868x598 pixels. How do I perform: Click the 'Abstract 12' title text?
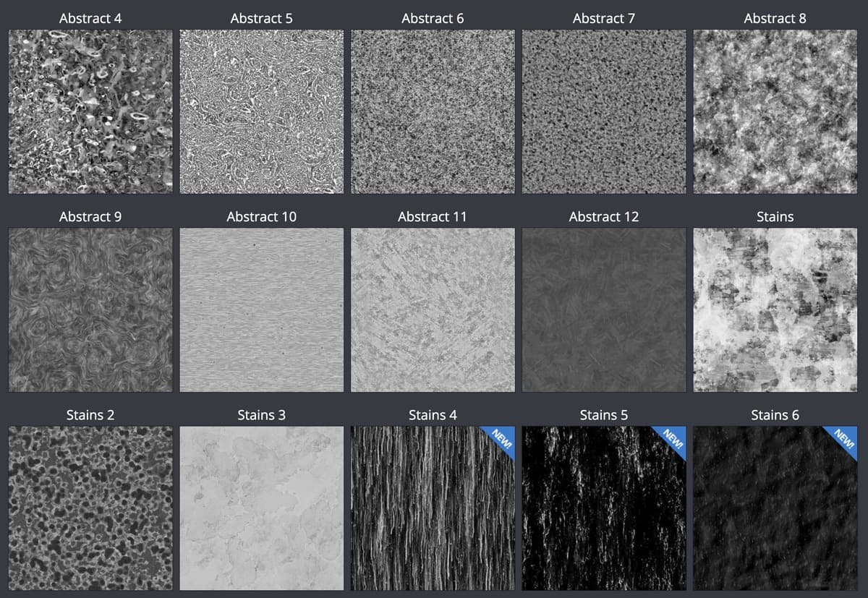pyautogui.click(x=604, y=217)
